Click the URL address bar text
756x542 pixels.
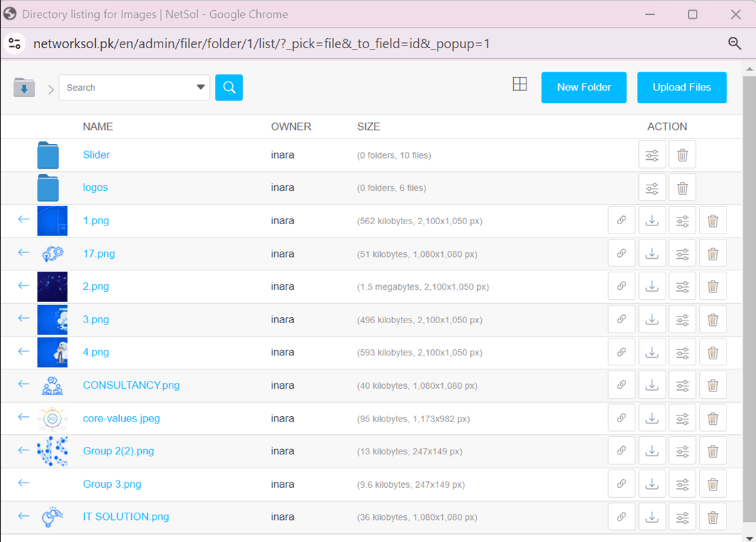click(x=262, y=44)
